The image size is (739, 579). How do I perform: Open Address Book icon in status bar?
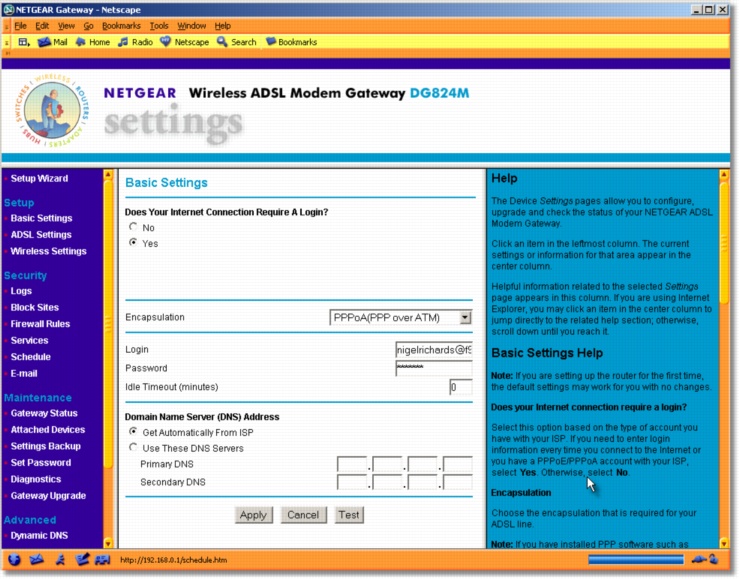102,560
